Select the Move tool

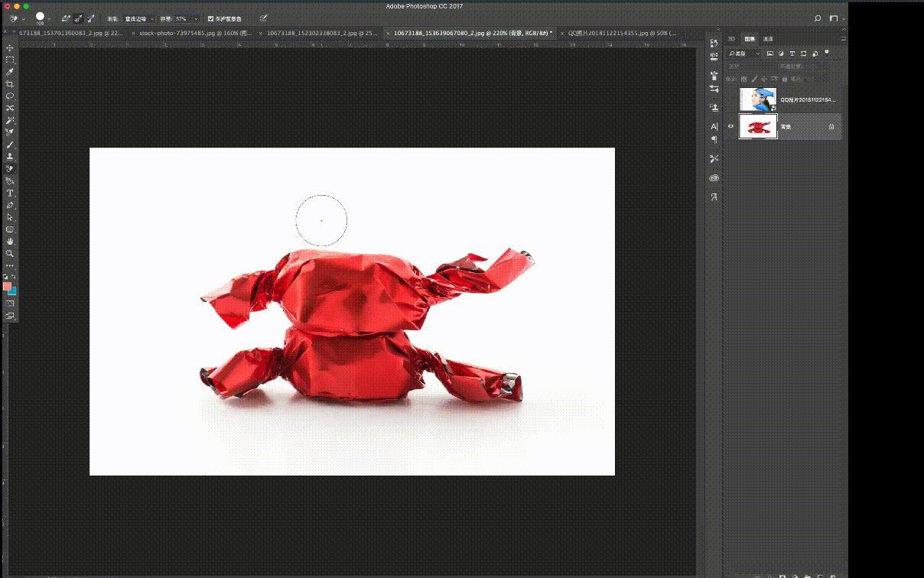[x=10, y=47]
